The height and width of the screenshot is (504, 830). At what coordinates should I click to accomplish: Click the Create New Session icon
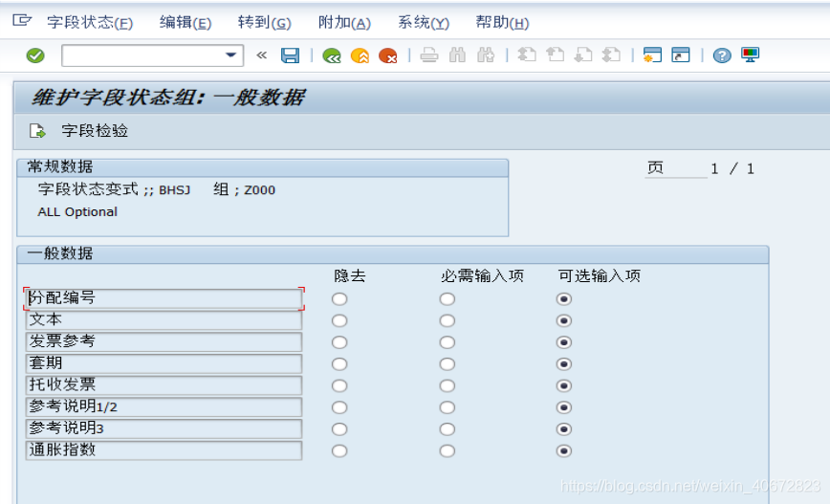652,55
